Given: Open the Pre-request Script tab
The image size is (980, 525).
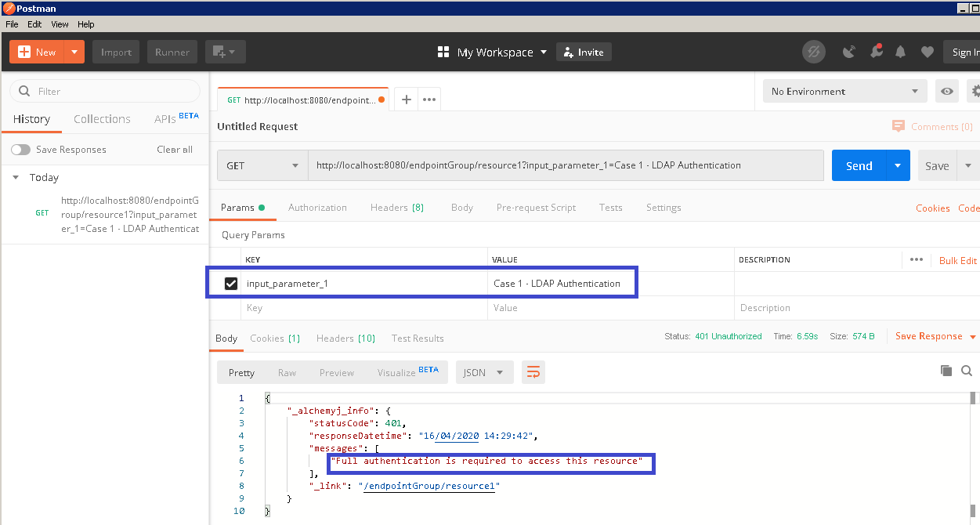Looking at the screenshot, I should (x=536, y=208).
